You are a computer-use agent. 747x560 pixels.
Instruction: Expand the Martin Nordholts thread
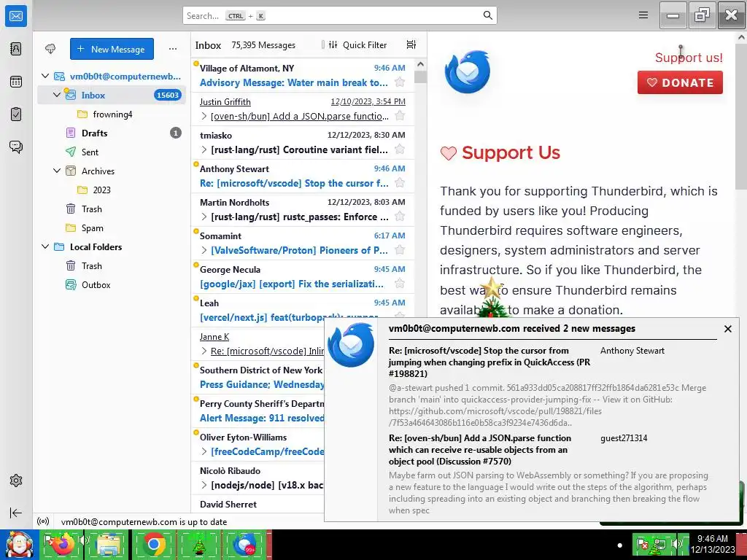point(204,217)
